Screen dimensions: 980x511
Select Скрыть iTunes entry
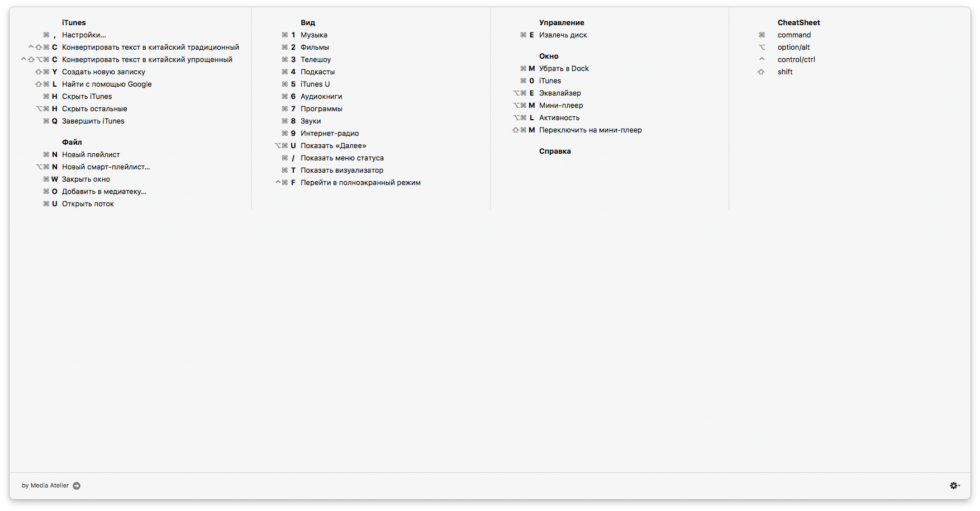pos(87,97)
